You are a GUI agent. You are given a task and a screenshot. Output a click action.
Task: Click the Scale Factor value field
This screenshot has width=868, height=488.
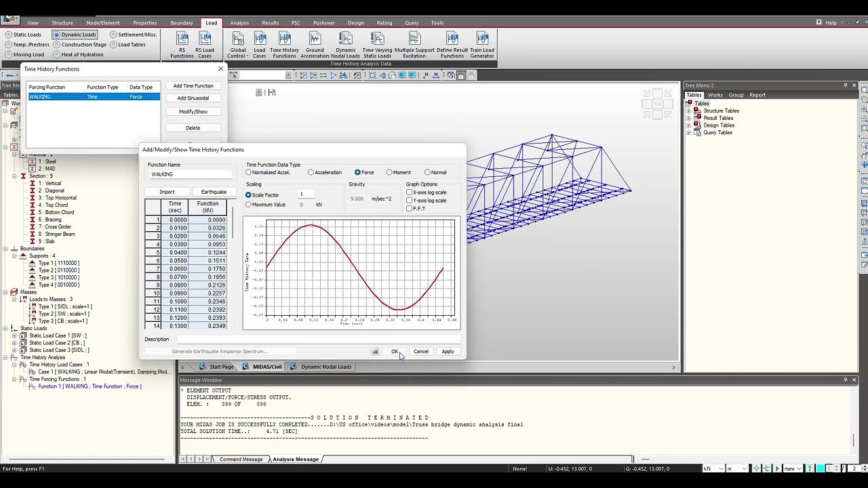point(307,195)
